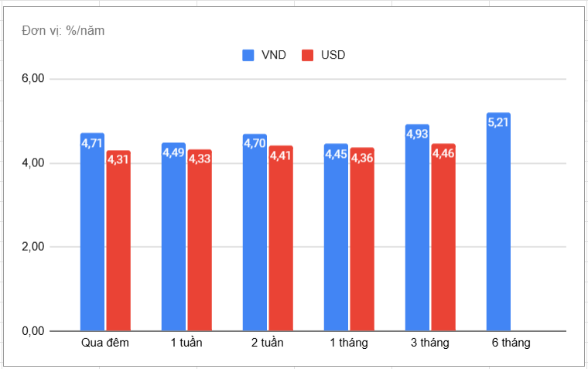The image size is (588, 369).
Task: Click the 4,93 data label
Action: click(417, 134)
